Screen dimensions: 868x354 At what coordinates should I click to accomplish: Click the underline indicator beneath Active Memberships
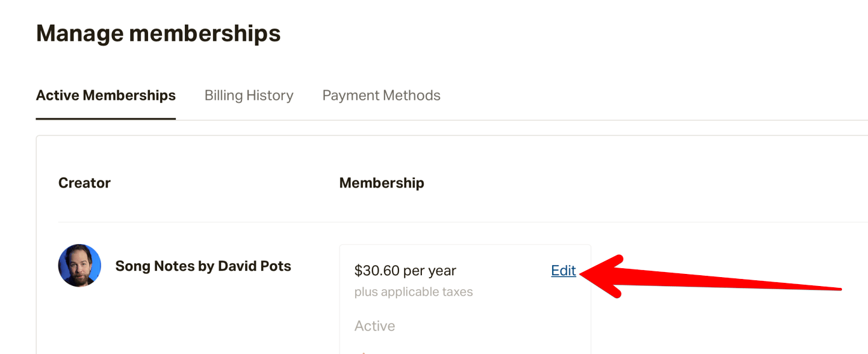(x=105, y=119)
